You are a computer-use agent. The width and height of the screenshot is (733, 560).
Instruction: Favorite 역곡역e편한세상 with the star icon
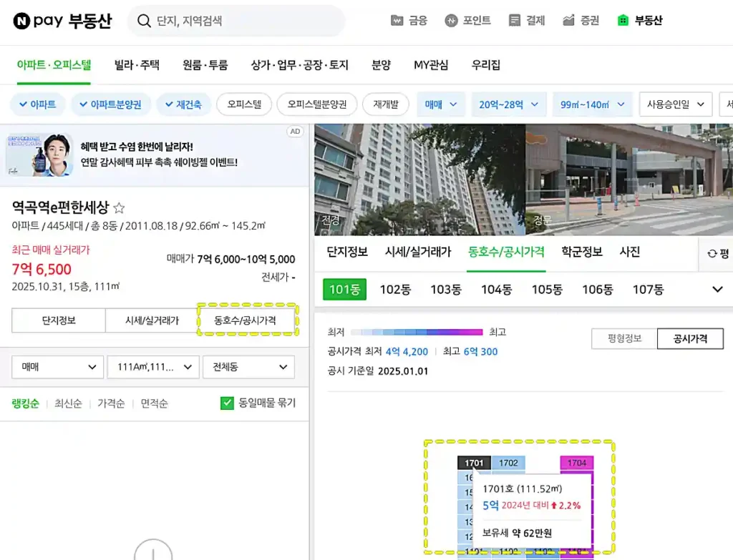[x=119, y=207]
